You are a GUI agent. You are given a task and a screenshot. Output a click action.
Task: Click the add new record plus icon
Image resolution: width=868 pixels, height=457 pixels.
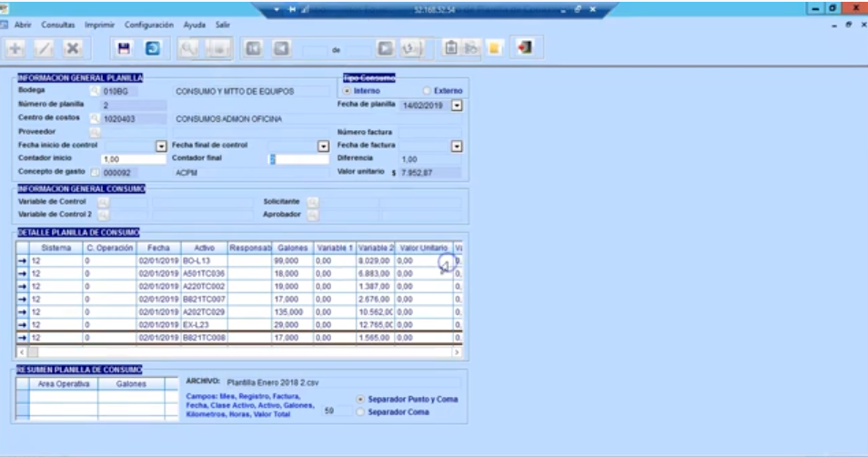pos(15,49)
